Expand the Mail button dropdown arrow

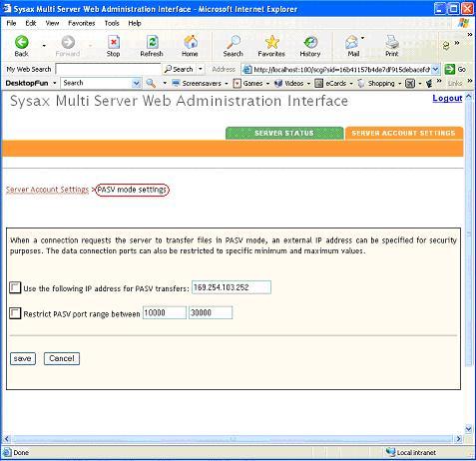point(362,38)
